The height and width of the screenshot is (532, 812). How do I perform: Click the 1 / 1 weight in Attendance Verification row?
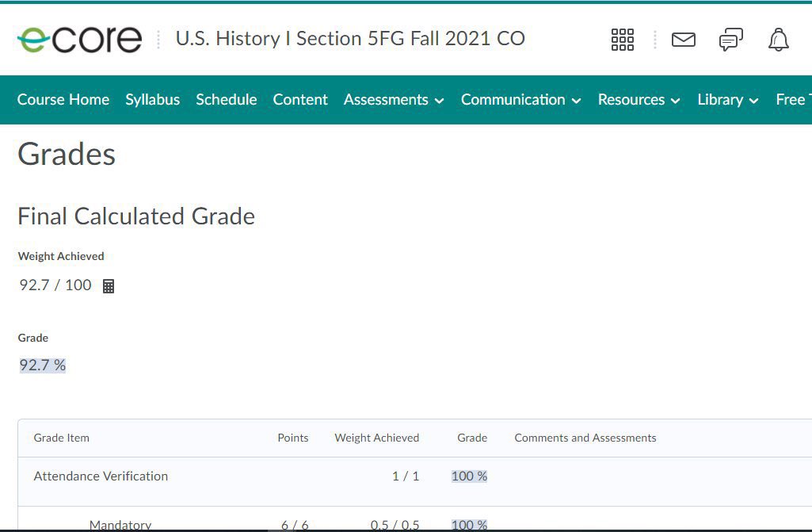click(x=406, y=476)
